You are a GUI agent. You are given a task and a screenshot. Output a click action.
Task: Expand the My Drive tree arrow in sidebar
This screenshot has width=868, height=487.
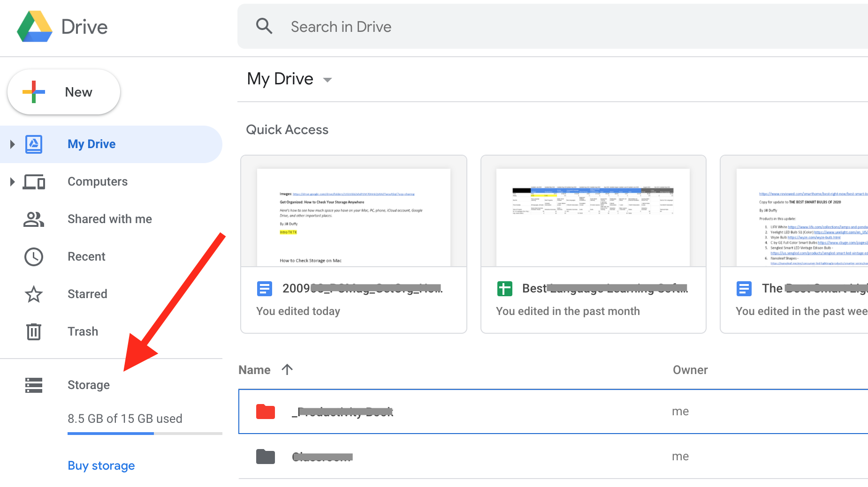click(13, 144)
